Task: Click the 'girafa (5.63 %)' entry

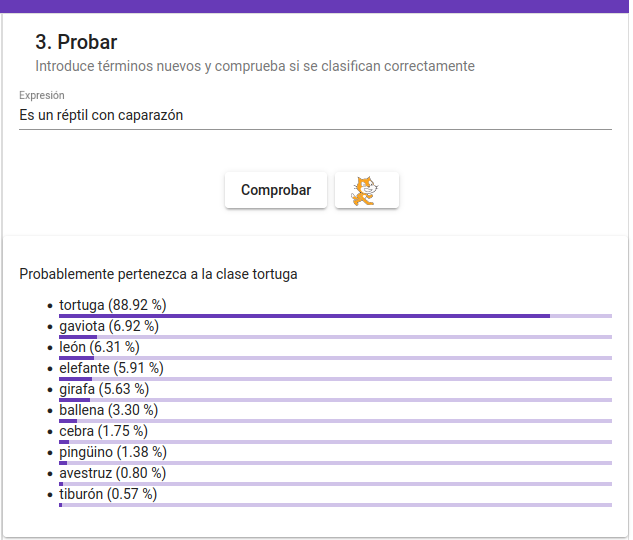Action: [x=104, y=389]
